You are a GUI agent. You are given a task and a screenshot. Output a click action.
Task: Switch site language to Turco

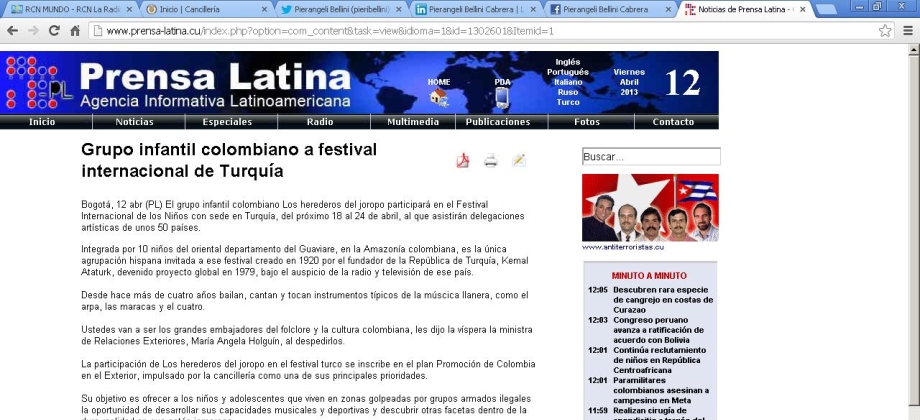(x=567, y=102)
